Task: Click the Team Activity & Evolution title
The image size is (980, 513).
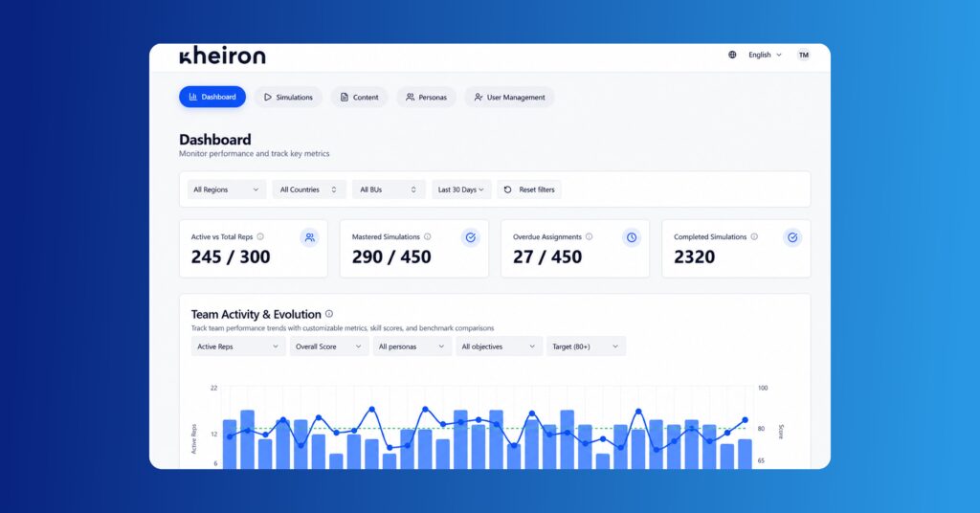Action: click(x=256, y=314)
